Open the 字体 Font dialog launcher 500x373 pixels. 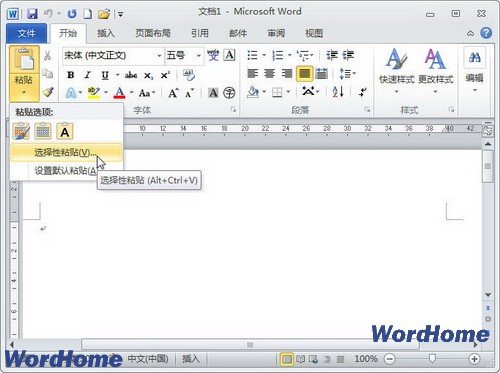tap(233, 109)
